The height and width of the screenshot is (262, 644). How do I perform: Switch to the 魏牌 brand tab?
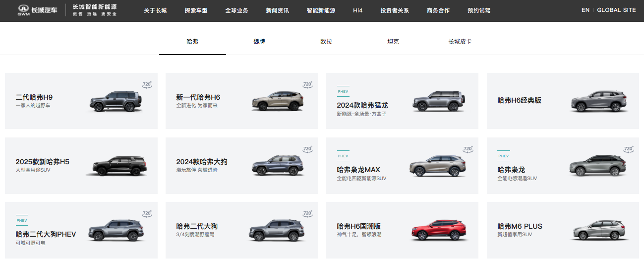[x=259, y=42]
